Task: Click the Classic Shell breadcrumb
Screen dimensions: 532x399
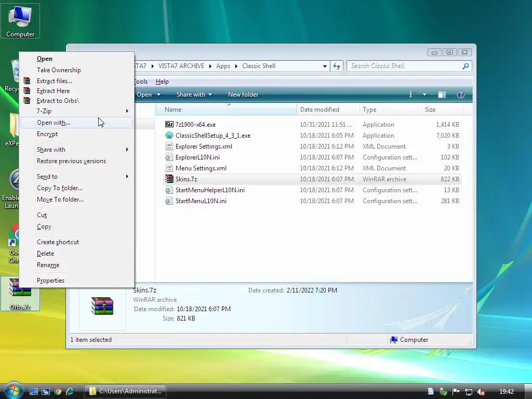Action: click(x=259, y=66)
